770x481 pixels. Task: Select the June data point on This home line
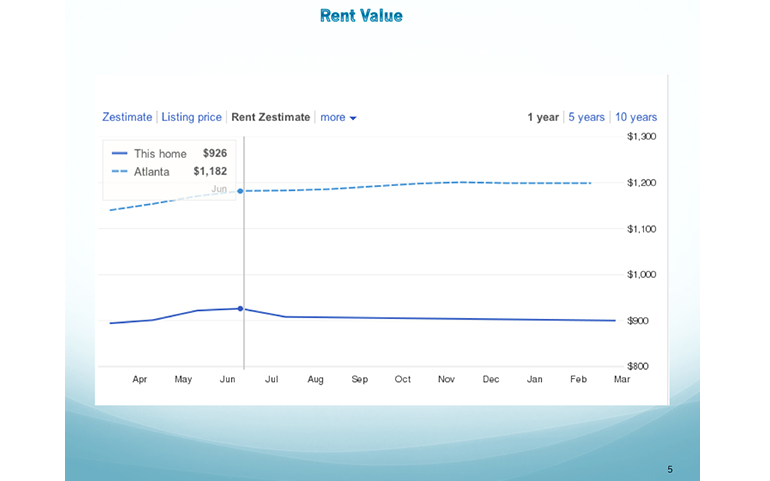[241, 309]
